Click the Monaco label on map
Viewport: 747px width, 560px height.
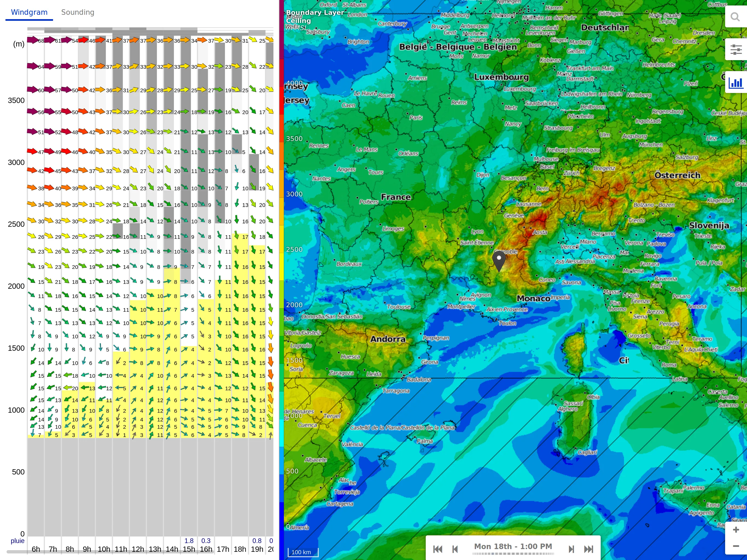(533, 298)
